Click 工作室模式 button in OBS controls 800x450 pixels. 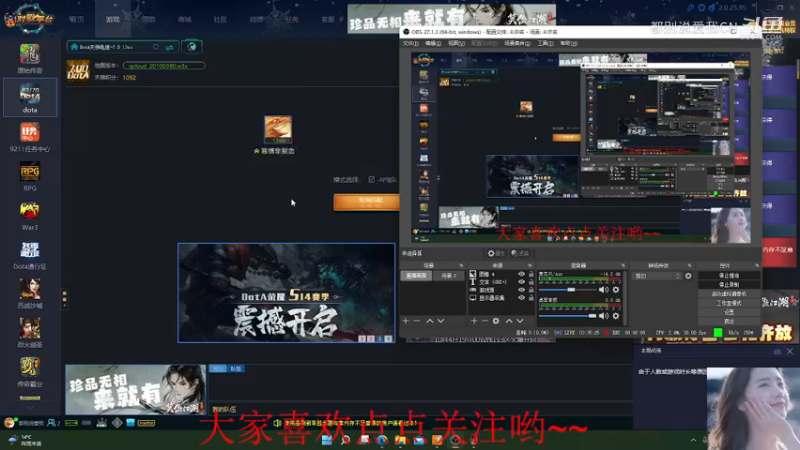click(729, 303)
